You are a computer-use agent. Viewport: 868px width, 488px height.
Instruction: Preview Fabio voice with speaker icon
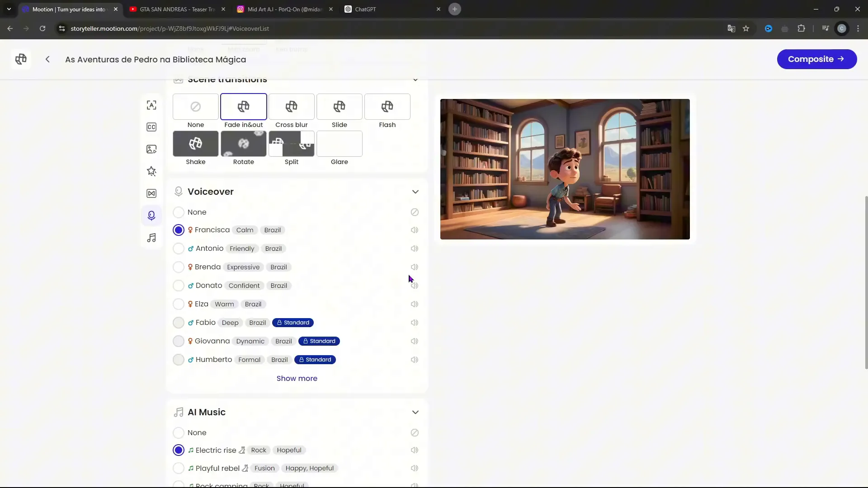[415, 323]
